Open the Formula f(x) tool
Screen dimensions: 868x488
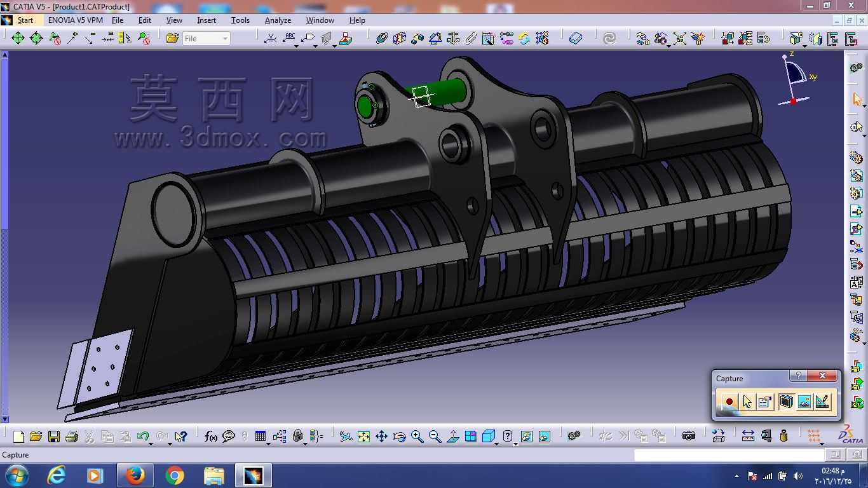point(211,437)
